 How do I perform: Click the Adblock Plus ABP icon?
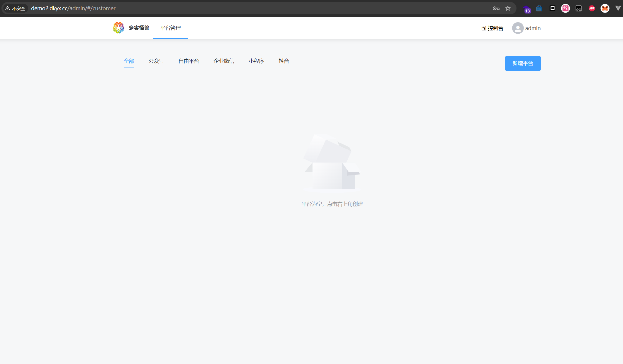(x=592, y=8)
